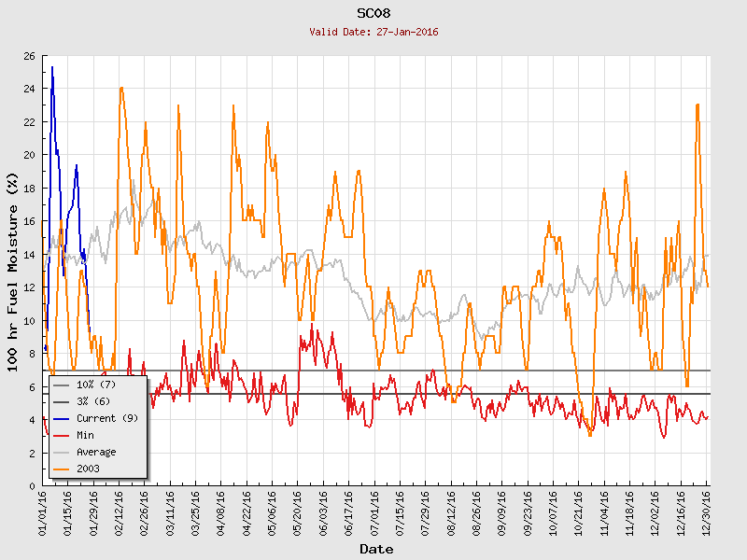Click the SC08 chart title
This screenshot has height=560, width=747.
373,13
